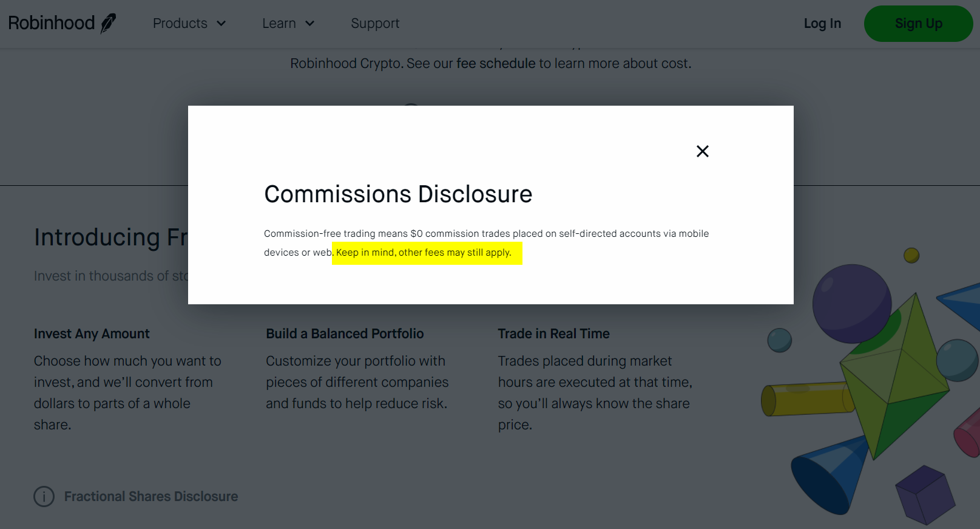The width and height of the screenshot is (980, 529).
Task: Click the Fractional Shares Disclosure info icon
Action: pos(44,496)
